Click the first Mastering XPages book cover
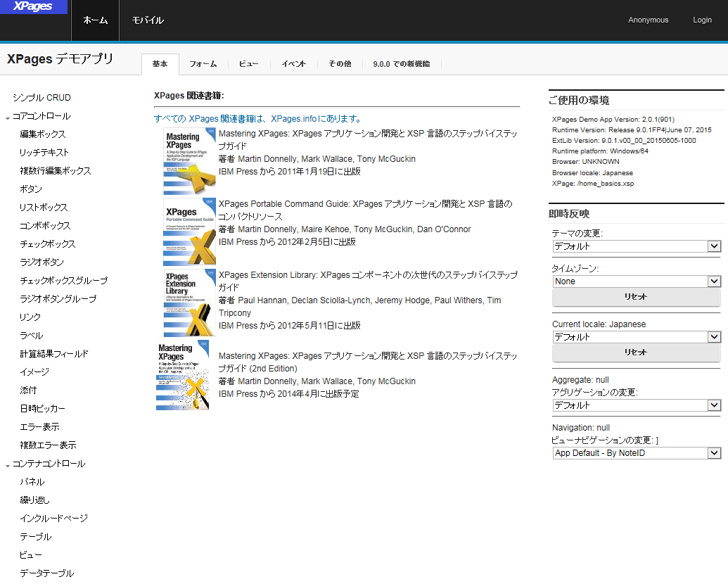Image resolution: width=728 pixels, height=584 pixels. tap(189, 161)
